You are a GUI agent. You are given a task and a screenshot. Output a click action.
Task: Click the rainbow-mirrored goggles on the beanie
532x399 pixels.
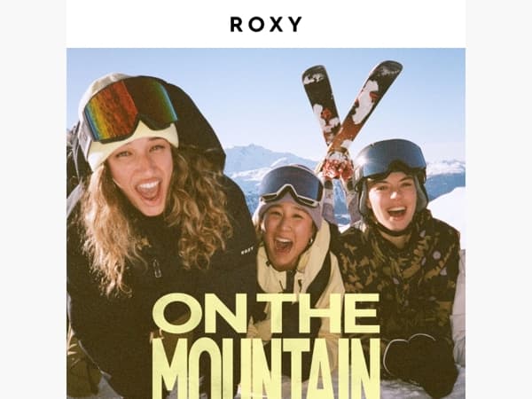[130, 108]
